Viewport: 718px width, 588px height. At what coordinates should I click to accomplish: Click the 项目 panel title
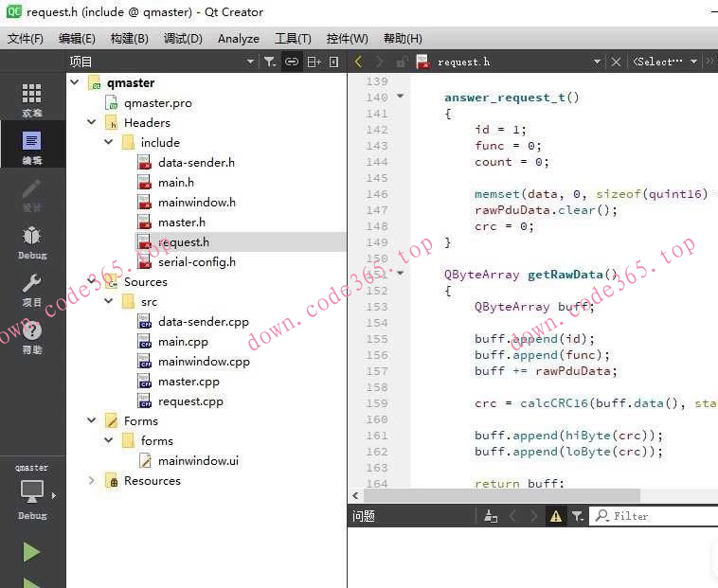[x=81, y=62]
